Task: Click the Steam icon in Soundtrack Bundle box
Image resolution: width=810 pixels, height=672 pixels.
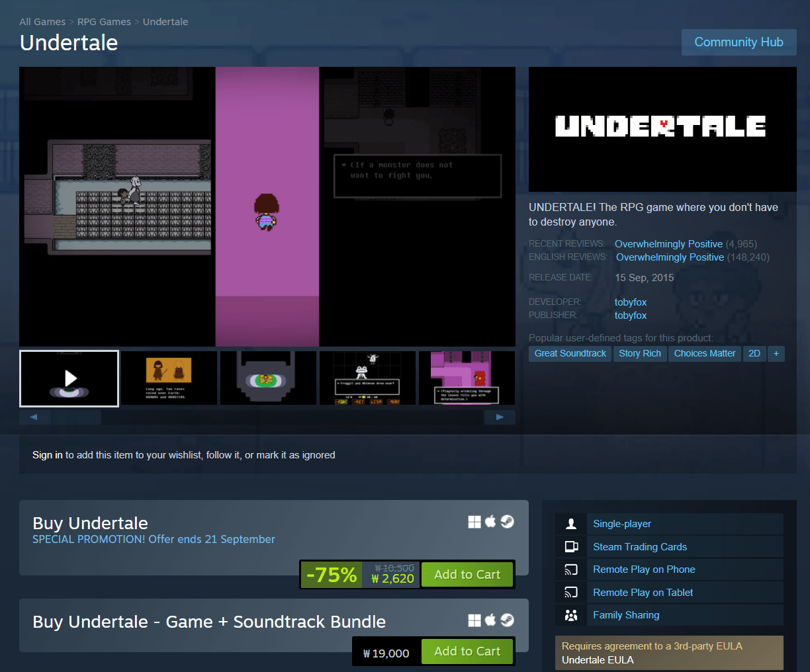Action: tap(507, 620)
